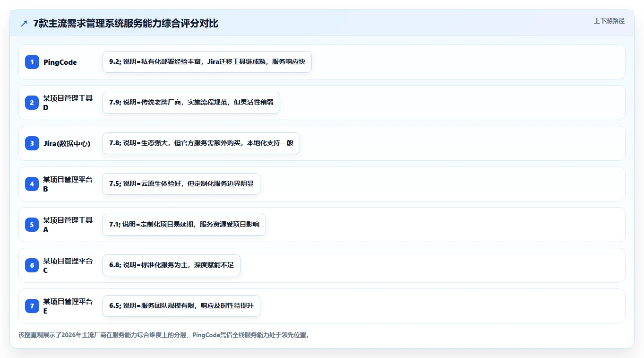Click the 某项目管理平台 C name label
Screen dimensions: 644x358
pos(68,265)
